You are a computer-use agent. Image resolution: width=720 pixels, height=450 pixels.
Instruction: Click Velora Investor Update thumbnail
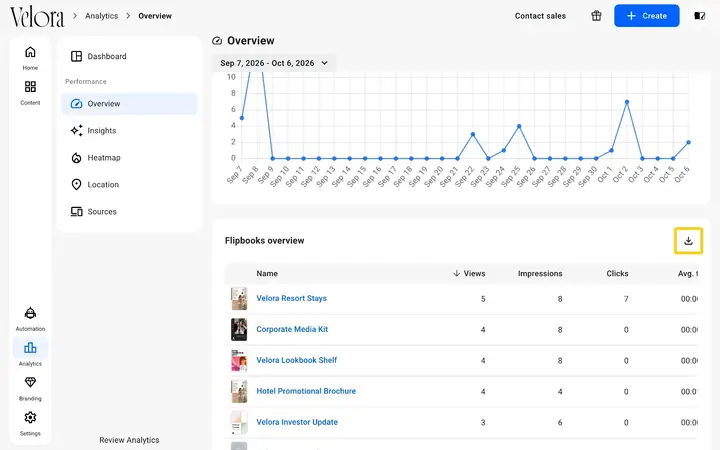pos(239,422)
